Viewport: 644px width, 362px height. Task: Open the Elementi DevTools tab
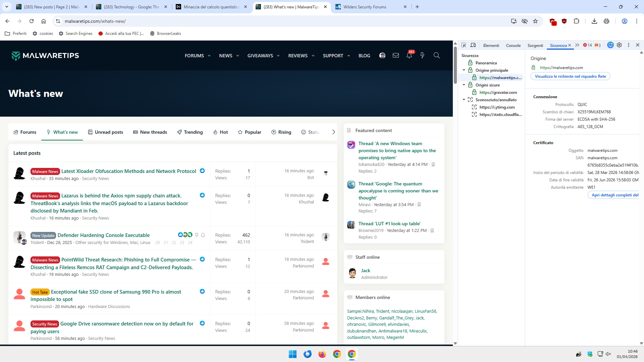(x=491, y=46)
